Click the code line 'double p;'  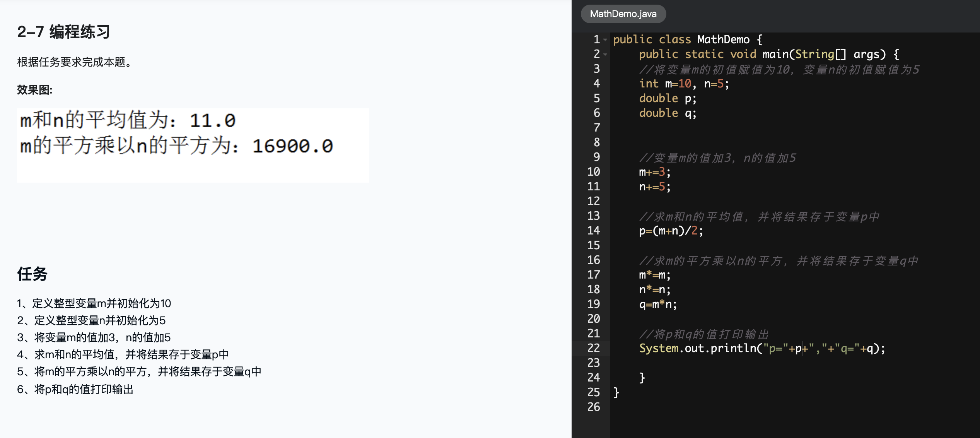click(x=668, y=98)
